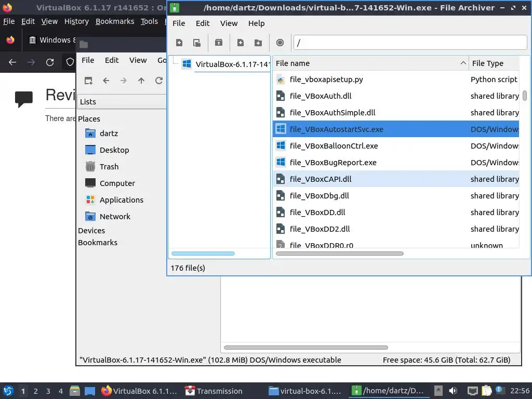Click Forward arrow in file manager toolbar
This screenshot has width=532, height=399.
tap(124, 81)
